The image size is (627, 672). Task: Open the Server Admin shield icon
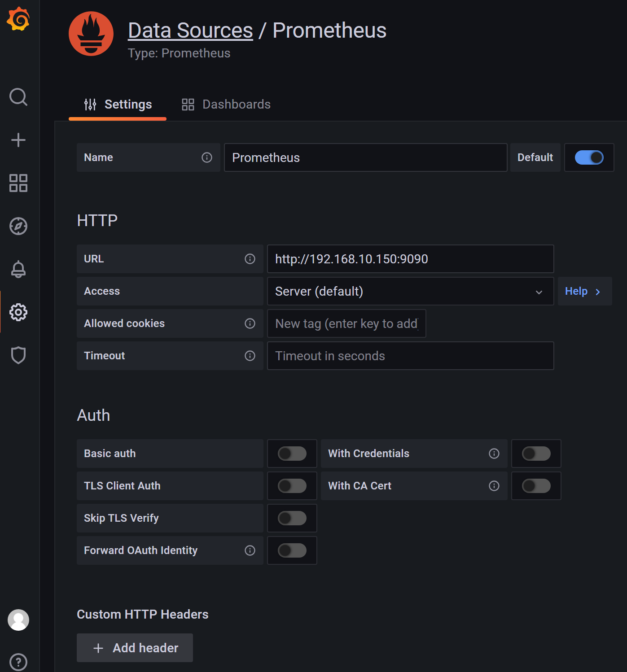18,355
